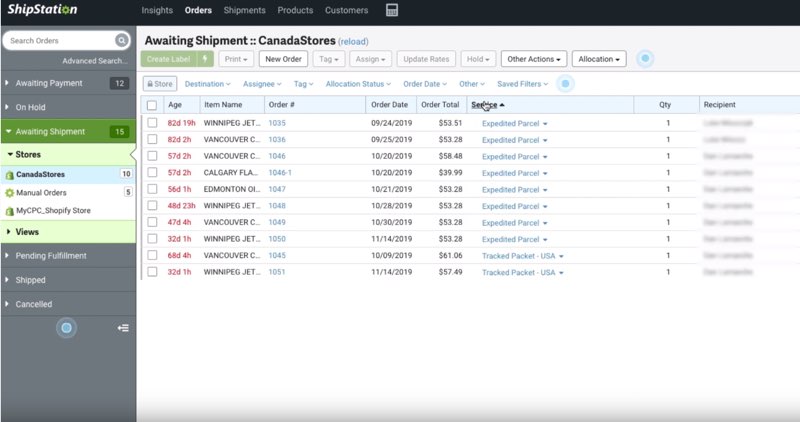Screen dimensions: 800x422
Task: Check the box for order 1036
Action: 152,139
